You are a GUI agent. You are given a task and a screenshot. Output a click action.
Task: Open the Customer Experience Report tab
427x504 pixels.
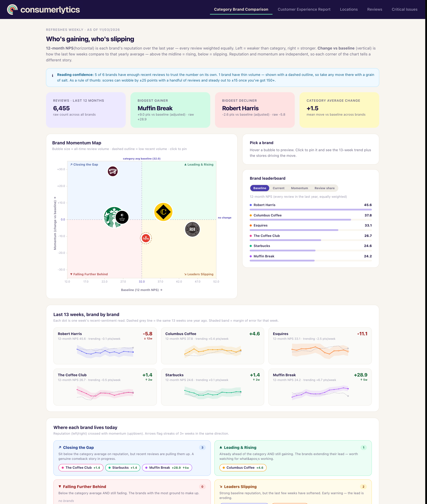304,9
